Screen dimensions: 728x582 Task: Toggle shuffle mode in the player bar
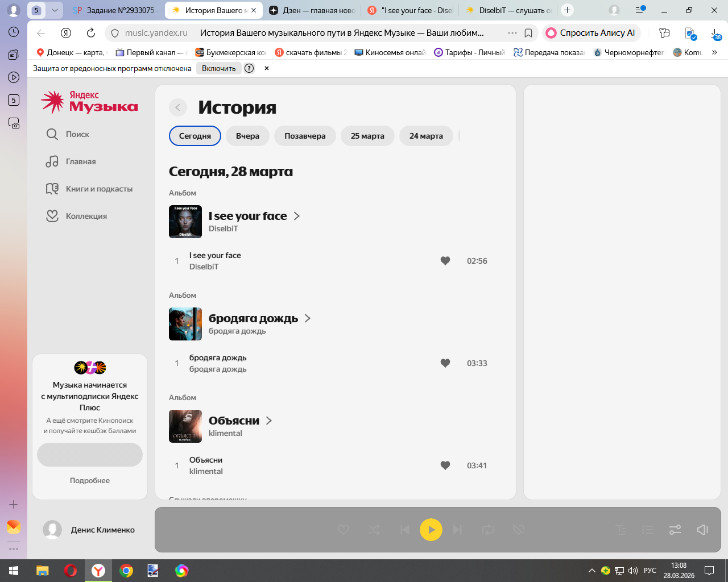[x=374, y=530]
